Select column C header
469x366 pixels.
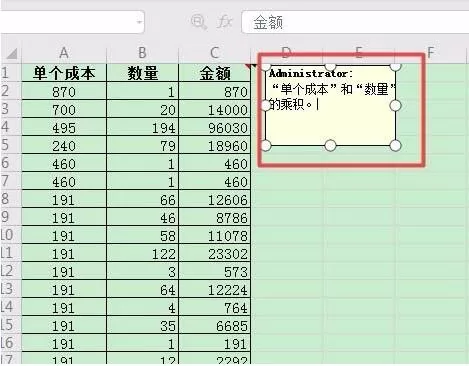[215, 53]
